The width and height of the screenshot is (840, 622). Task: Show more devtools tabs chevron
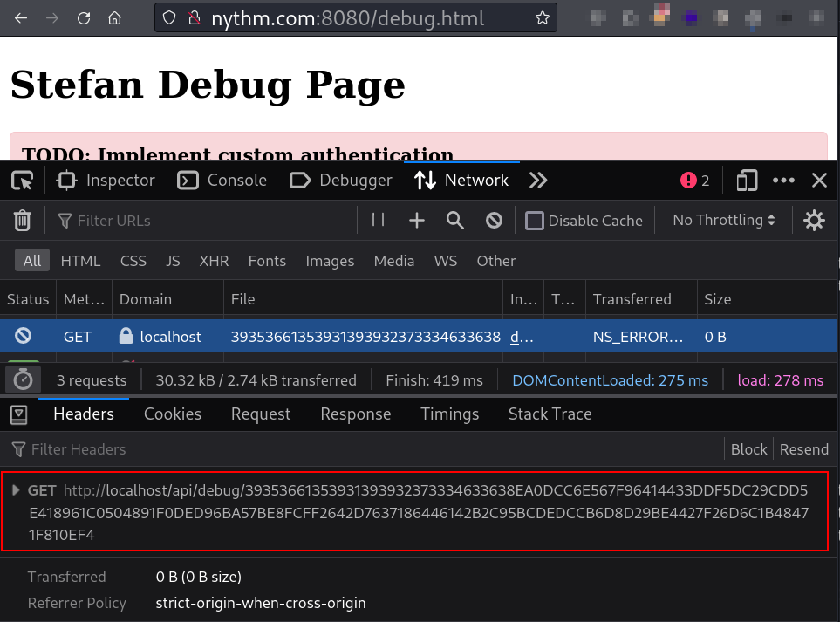tap(538, 181)
